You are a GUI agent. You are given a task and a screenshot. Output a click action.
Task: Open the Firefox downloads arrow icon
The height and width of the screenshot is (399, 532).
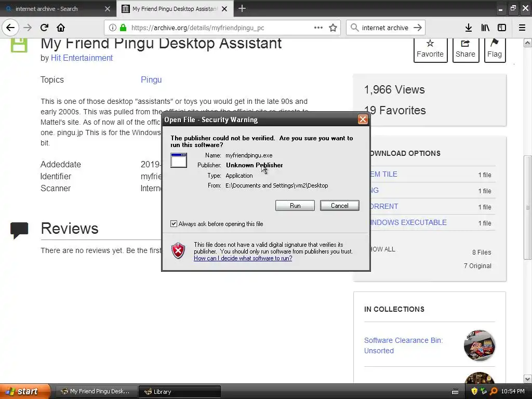469,28
